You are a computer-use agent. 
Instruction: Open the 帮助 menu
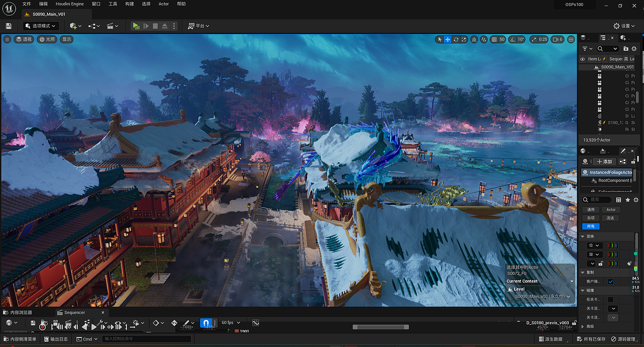(181, 4)
